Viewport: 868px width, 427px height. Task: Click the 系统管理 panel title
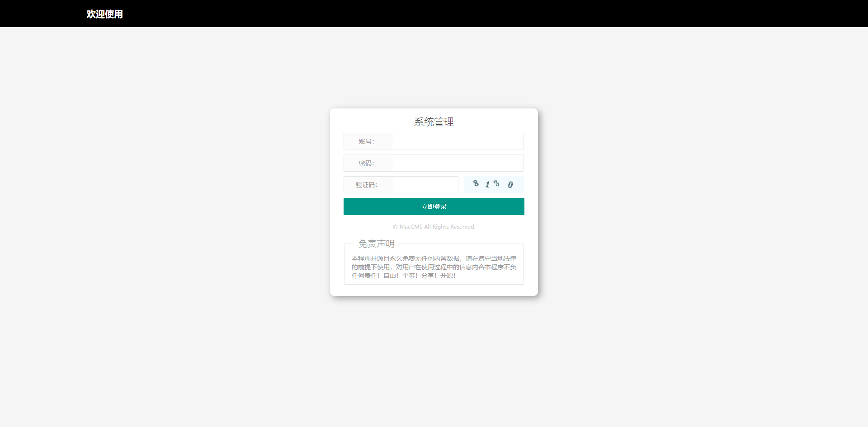[x=434, y=122]
